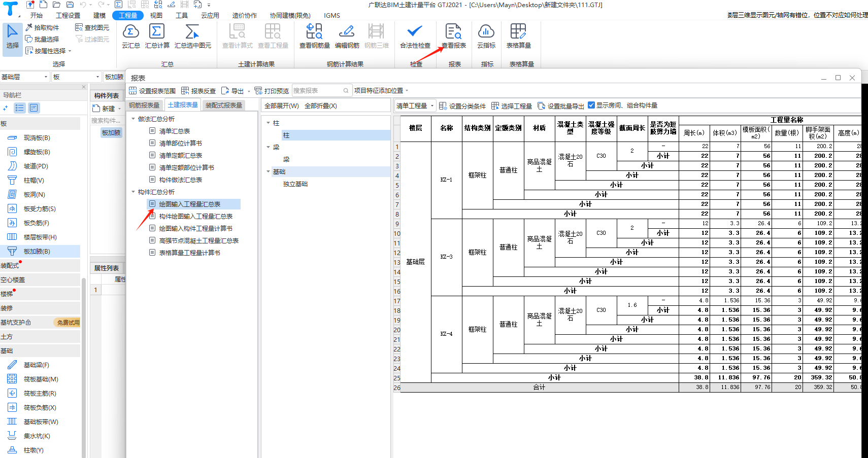Screen dimensions: 868x458
Task: Click 查找图元 tool
Action: (92, 27)
